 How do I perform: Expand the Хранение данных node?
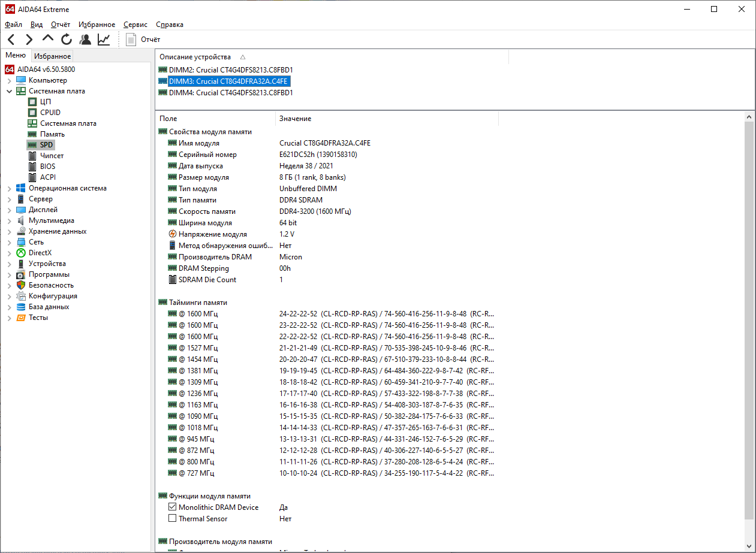tap(9, 231)
